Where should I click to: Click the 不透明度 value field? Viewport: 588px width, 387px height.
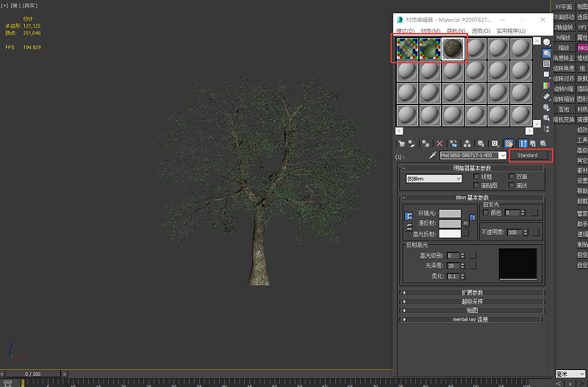(515, 232)
